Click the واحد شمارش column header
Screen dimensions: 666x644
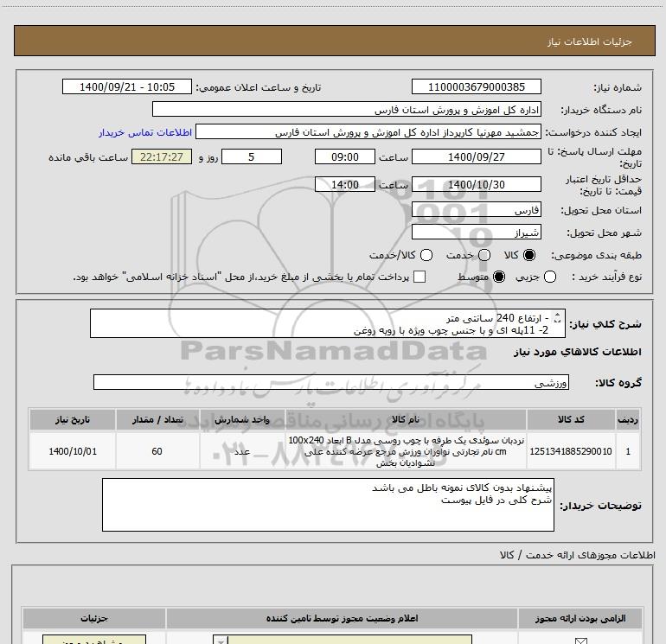[242, 419]
